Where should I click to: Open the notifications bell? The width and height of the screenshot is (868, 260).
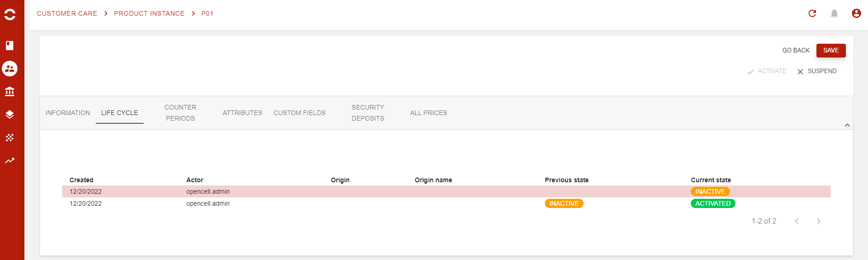click(834, 13)
